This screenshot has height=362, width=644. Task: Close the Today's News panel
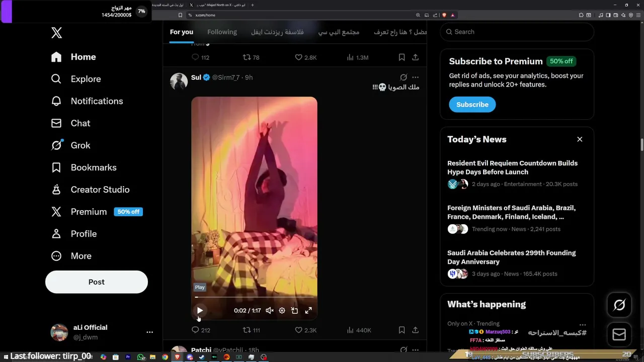coord(580,139)
